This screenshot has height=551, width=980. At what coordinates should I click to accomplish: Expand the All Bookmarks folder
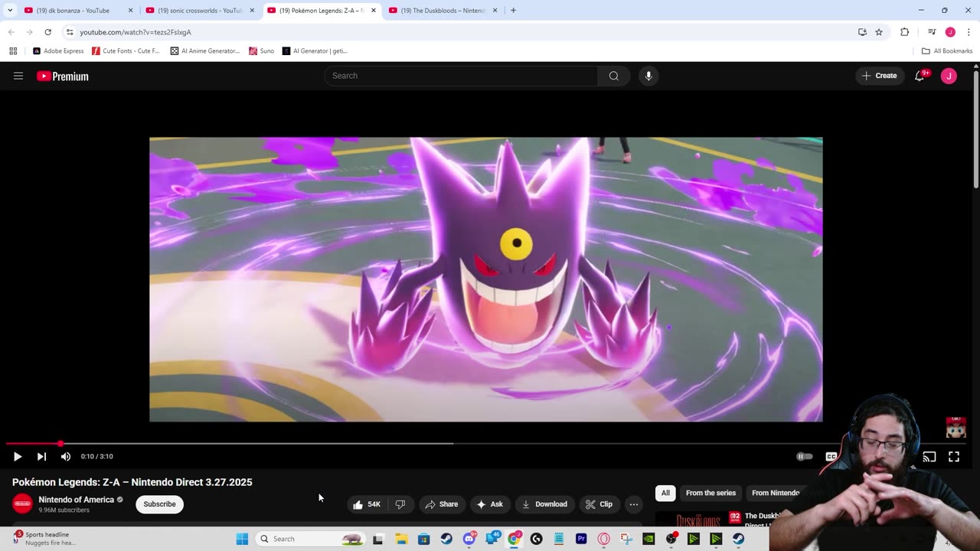click(x=947, y=51)
